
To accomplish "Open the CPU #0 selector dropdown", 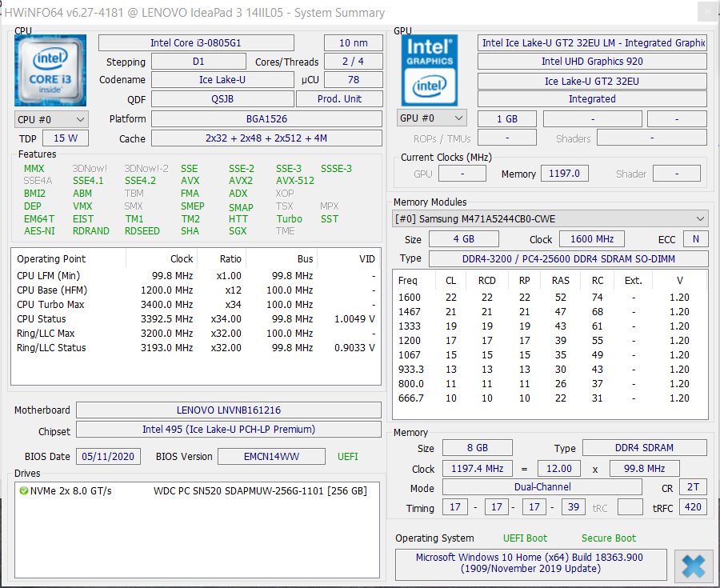I will pyautogui.click(x=51, y=119).
